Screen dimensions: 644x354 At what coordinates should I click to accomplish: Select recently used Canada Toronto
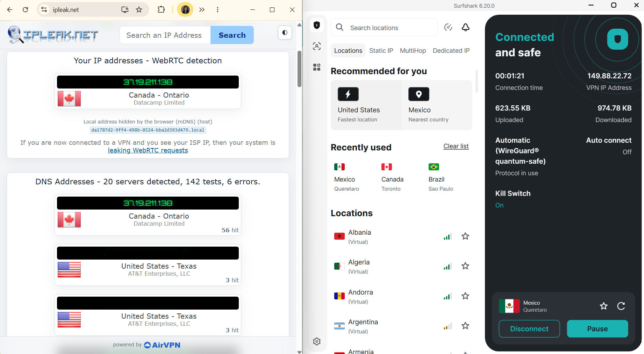pyautogui.click(x=392, y=178)
